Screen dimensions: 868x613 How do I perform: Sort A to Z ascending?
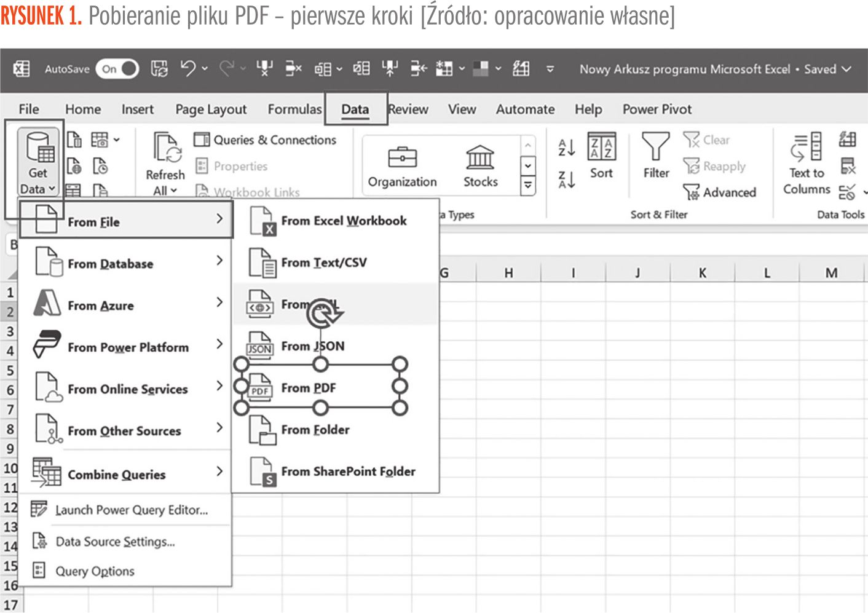coord(566,148)
